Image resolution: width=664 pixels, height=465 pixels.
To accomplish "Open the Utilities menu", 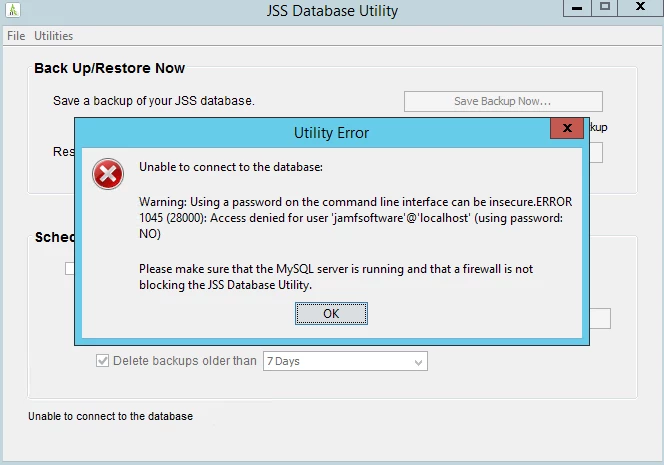I will click(53, 36).
